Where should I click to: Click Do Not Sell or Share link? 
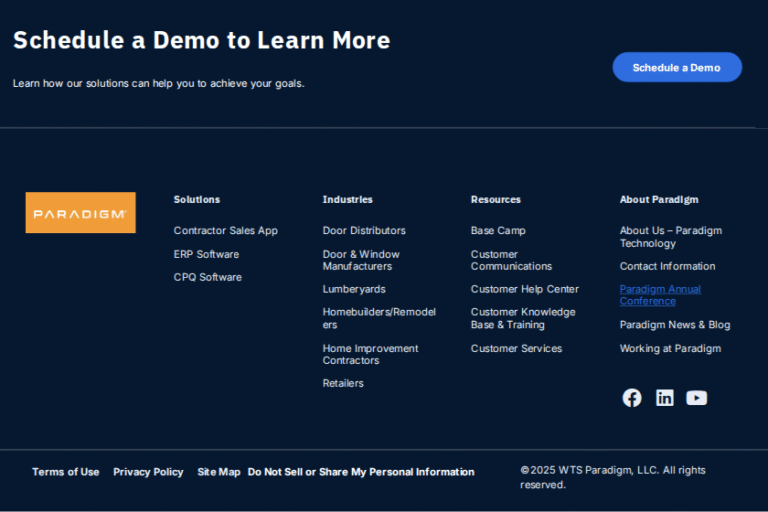click(361, 472)
